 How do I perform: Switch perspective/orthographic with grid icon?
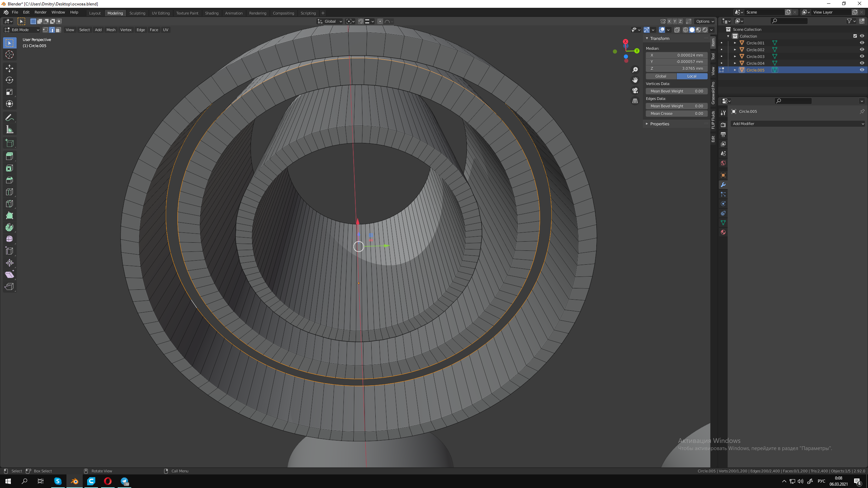tap(635, 101)
